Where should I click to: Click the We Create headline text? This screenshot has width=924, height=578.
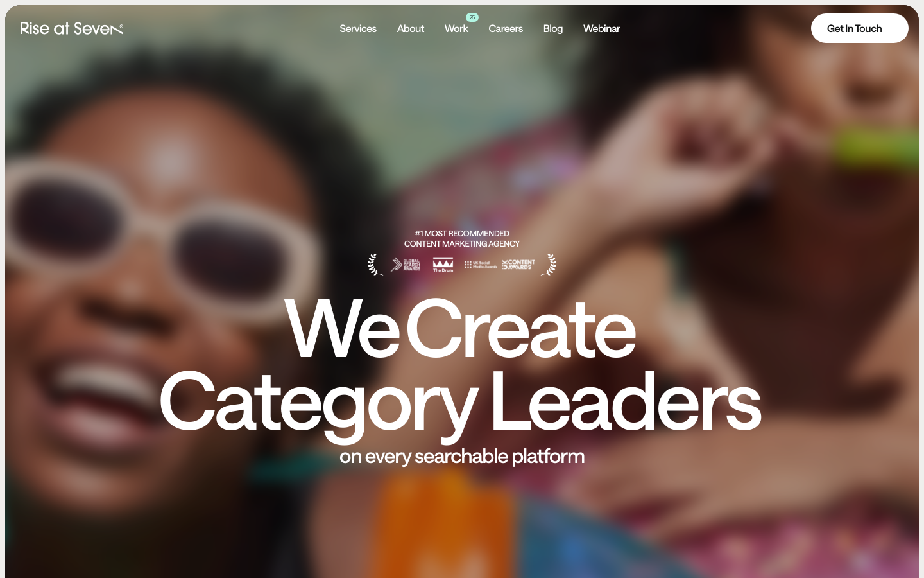coord(461,328)
